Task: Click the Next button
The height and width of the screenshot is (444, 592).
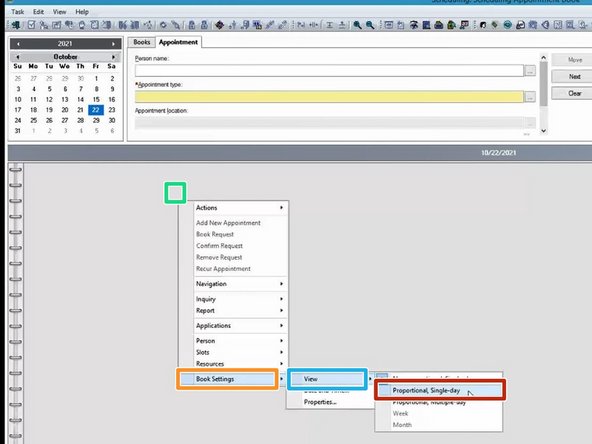Action: (x=574, y=77)
